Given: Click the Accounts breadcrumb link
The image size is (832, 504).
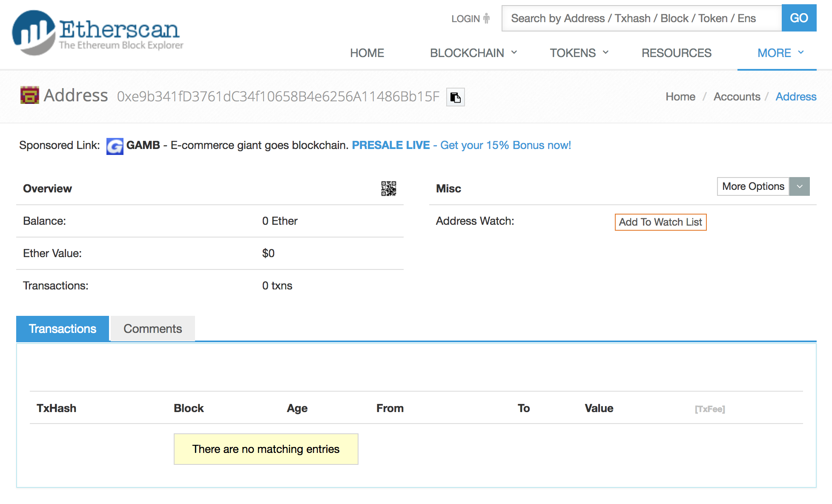Looking at the screenshot, I should click(737, 97).
